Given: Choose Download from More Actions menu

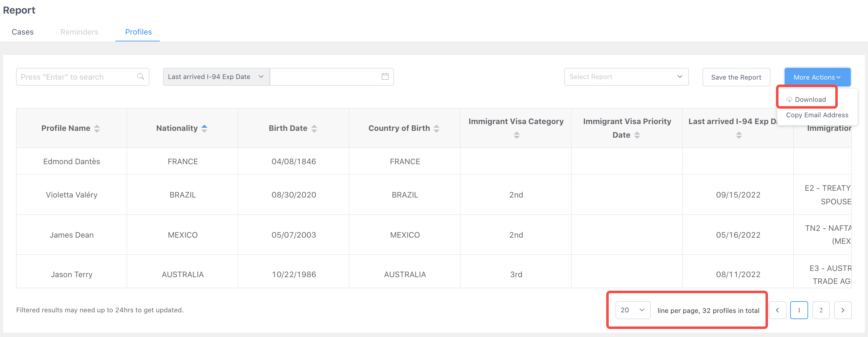Looking at the screenshot, I should [806, 99].
